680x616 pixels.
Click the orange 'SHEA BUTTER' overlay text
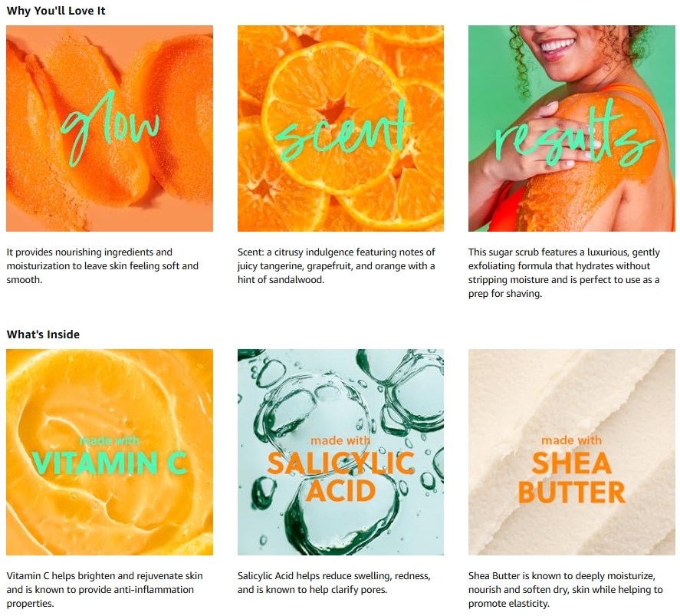[572, 477]
